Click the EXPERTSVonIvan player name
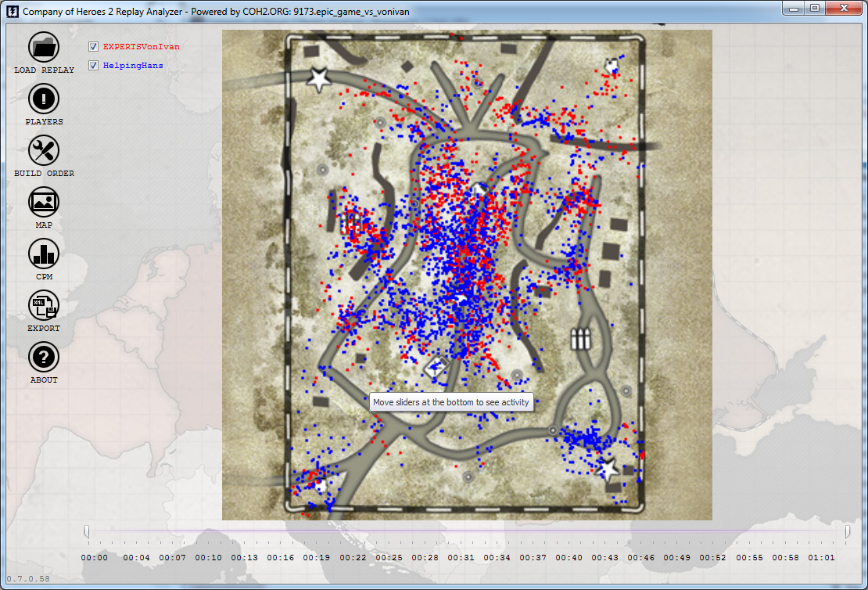868x590 pixels. point(142,46)
